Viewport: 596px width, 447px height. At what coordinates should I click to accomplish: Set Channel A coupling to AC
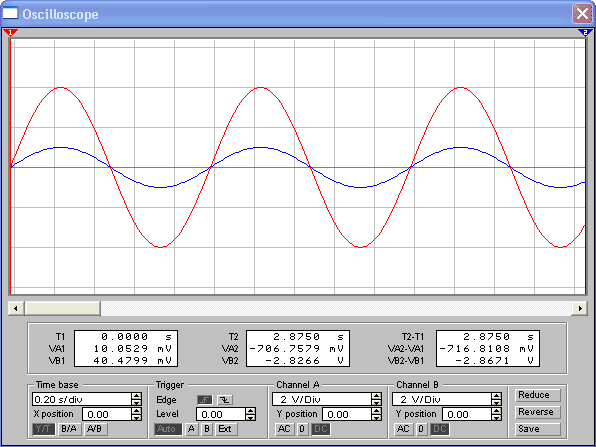tap(284, 429)
